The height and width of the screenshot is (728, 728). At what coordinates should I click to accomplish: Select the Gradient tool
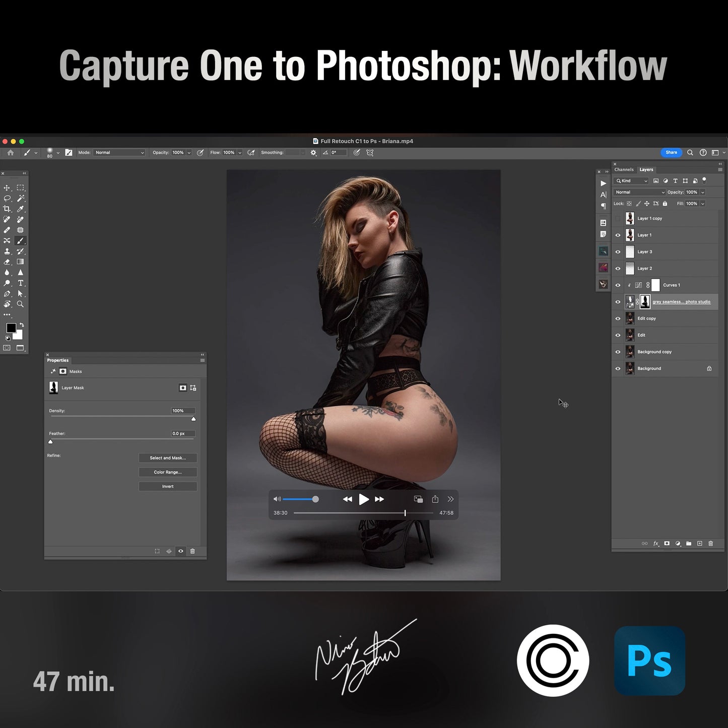click(x=20, y=262)
